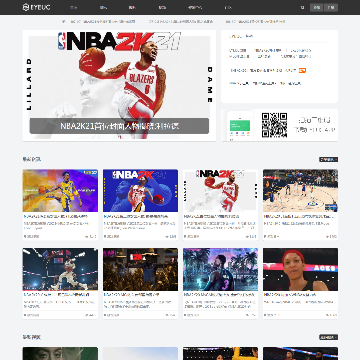Image resolution: width=360 pixels, height=360 pixels.
Task: Click the 'more' button beside second section heading
Action: click(x=328, y=337)
